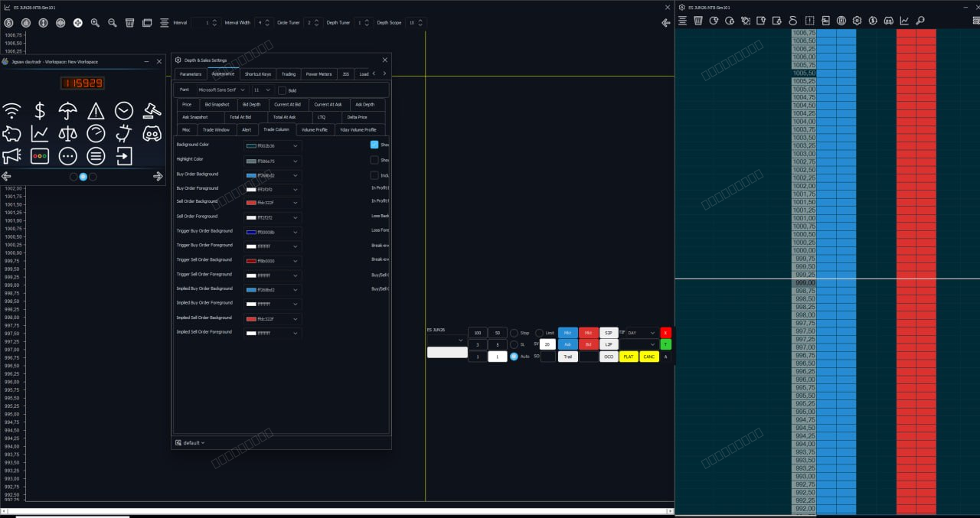
Task: Expand the Sell Order Foreground color dropdown
Action: click(273, 217)
